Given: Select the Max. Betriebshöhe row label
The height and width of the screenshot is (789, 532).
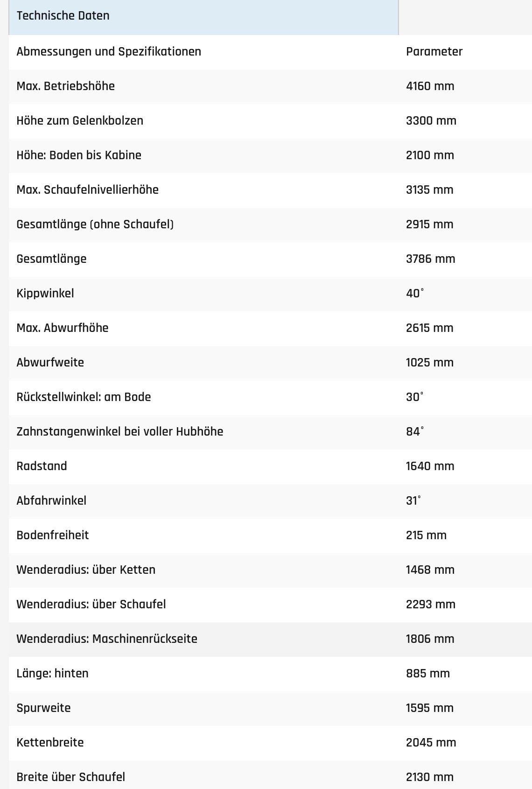Looking at the screenshot, I should coord(65,86).
